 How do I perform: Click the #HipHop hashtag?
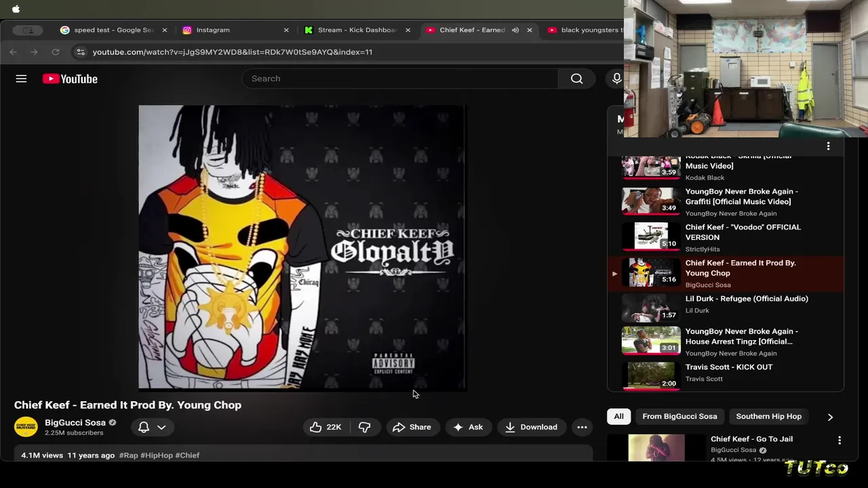point(157,455)
